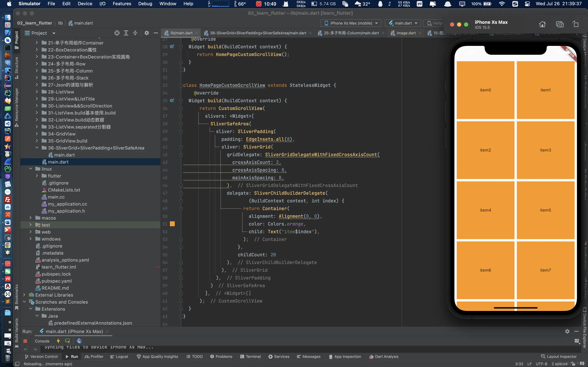Tap item3 tile in the simulator

click(x=546, y=150)
